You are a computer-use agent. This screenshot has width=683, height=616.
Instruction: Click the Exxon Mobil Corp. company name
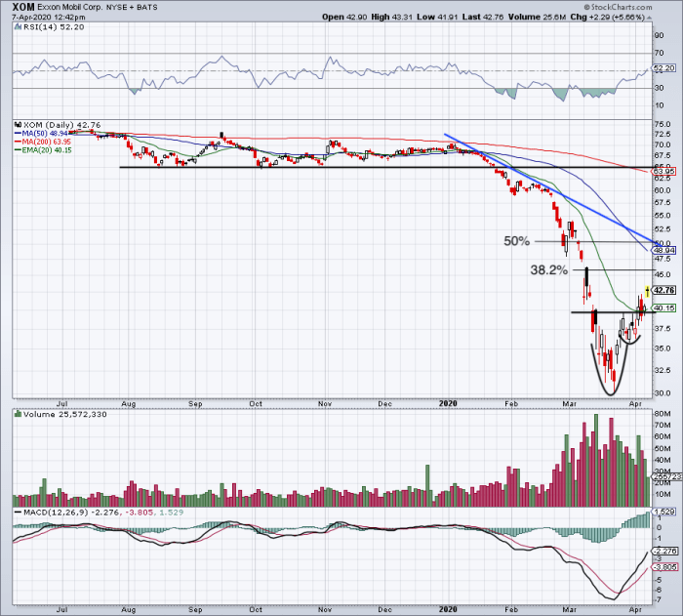coord(69,8)
